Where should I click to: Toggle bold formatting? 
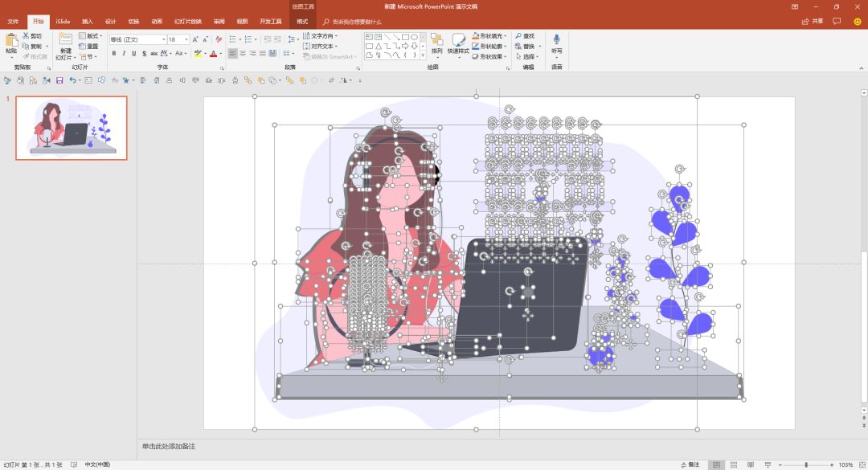click(x=114, y=54)
